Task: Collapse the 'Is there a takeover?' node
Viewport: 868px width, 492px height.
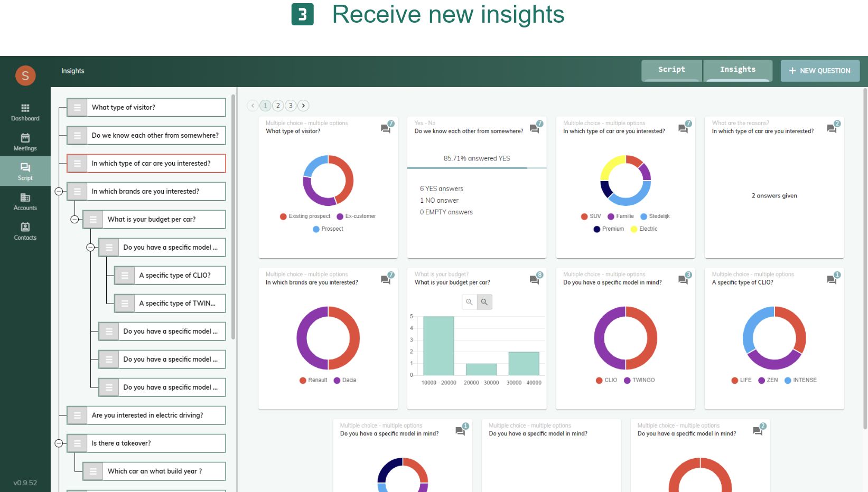Action: [59, 443]
